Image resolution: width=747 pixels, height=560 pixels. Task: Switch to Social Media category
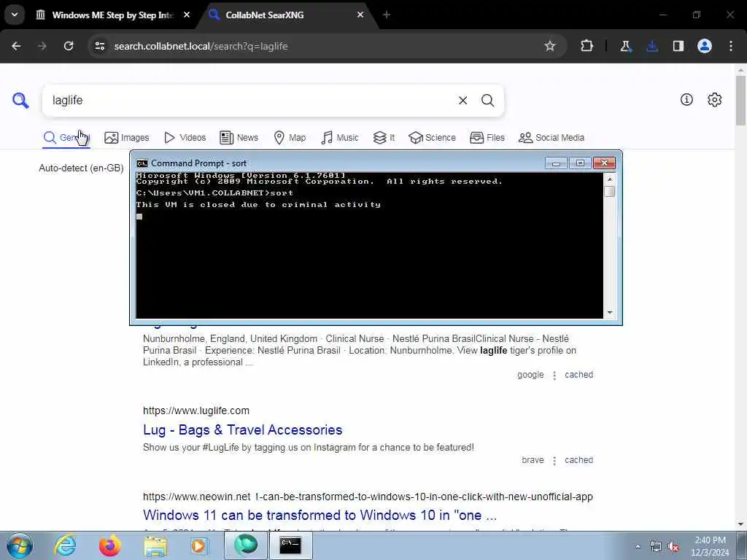tap(551, 138)
